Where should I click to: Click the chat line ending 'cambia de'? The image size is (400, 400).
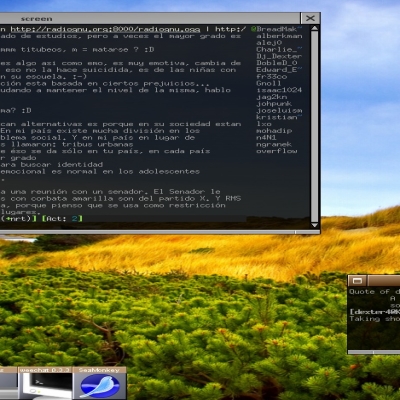120,63
